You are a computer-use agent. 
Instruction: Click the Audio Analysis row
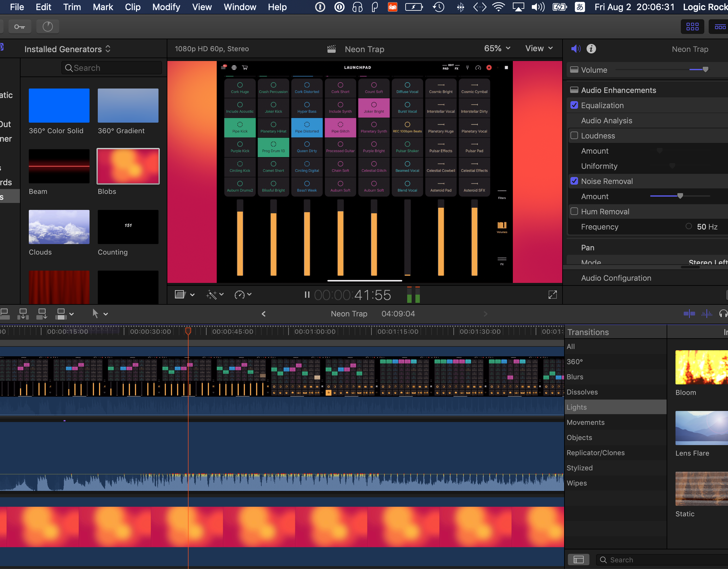647,120
